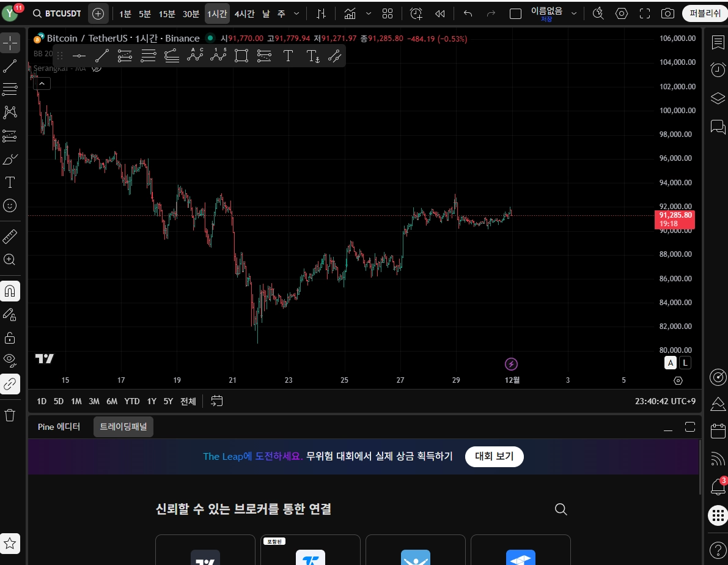728x565 pixels.
Task: Open the pattern tools group
Action: pyautogui.click(x=10, y=112)
